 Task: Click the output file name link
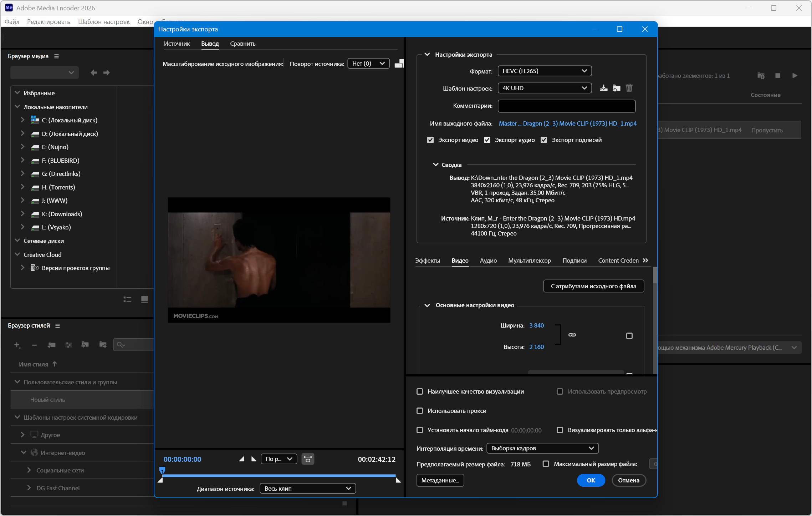(x=568, y=123)
